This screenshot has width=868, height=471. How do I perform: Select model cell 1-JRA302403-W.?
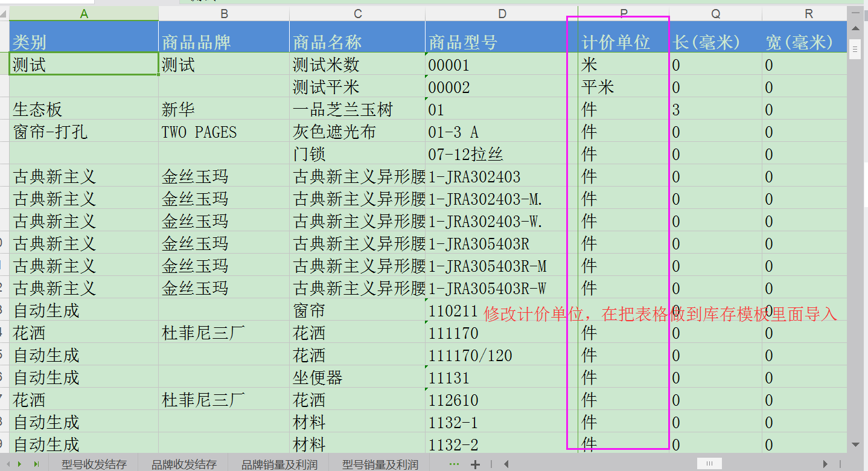coord(502,220)
